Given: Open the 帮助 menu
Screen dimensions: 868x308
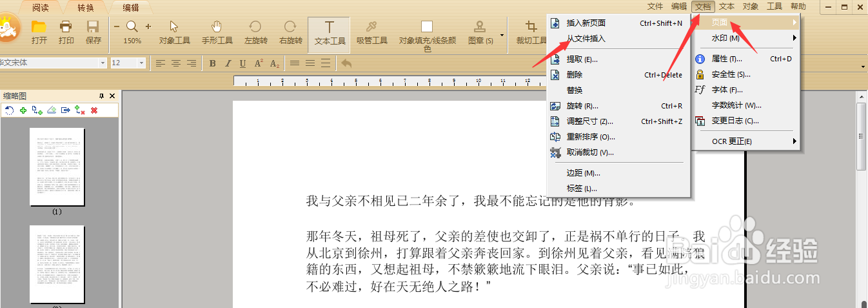Looking at the screenshot, I should 798,6.
